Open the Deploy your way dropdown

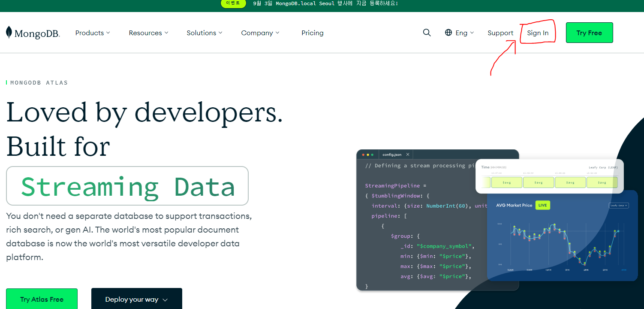point(137,299)
